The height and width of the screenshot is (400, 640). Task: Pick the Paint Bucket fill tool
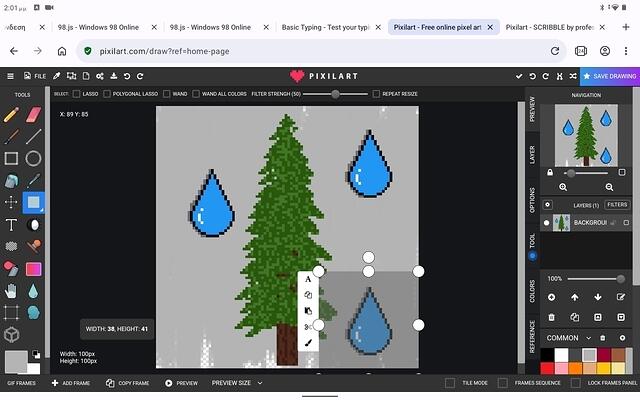pos(11,181)
